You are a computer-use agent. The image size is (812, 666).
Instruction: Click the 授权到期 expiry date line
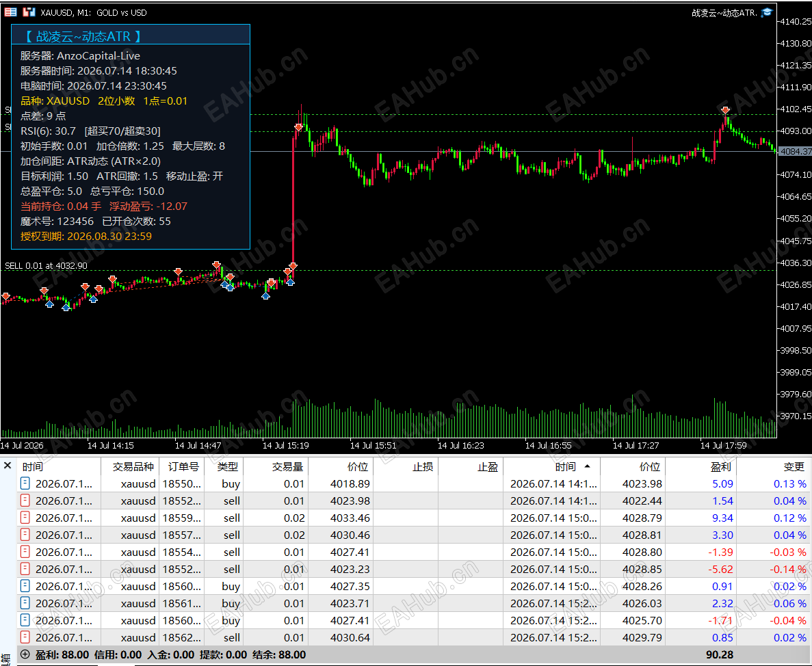[x=86, y=237]
